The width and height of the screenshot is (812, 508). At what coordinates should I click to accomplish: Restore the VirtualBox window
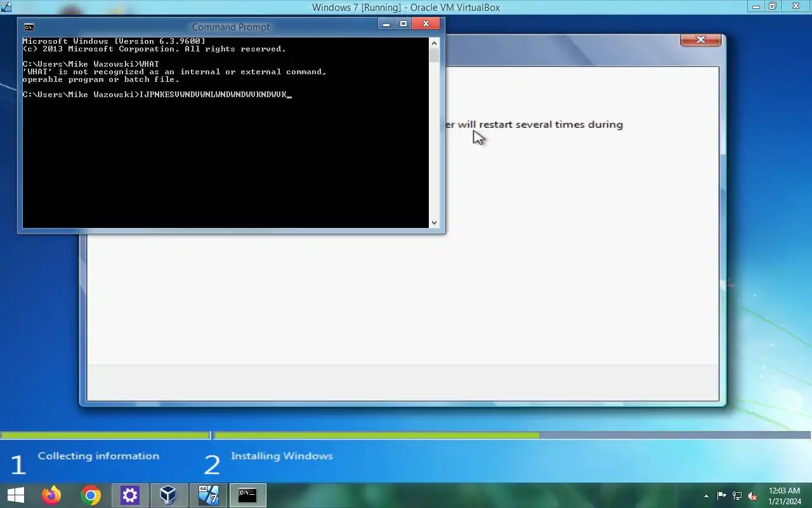pyautogui.click(x=773, y=6)
